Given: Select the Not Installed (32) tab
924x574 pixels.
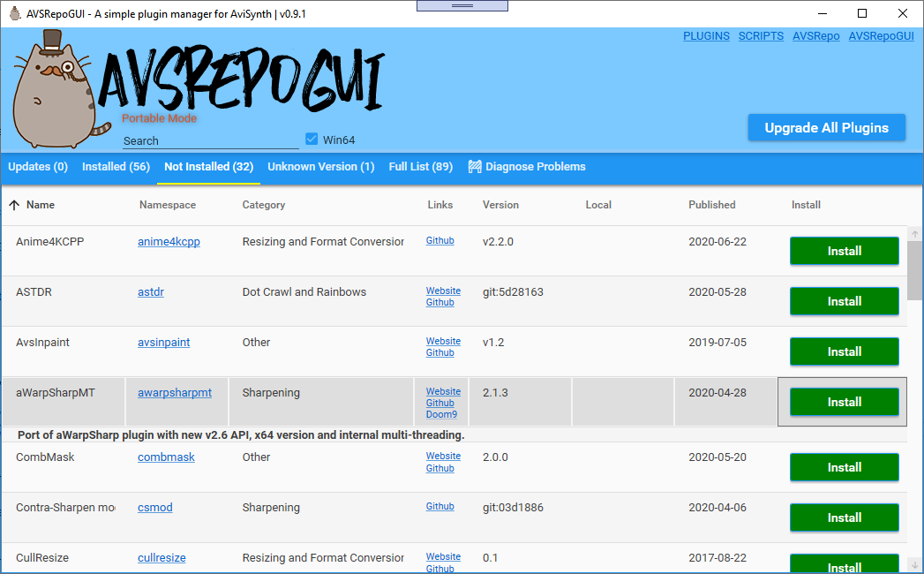Looking at the screenshot, I should tap(208, 167).
